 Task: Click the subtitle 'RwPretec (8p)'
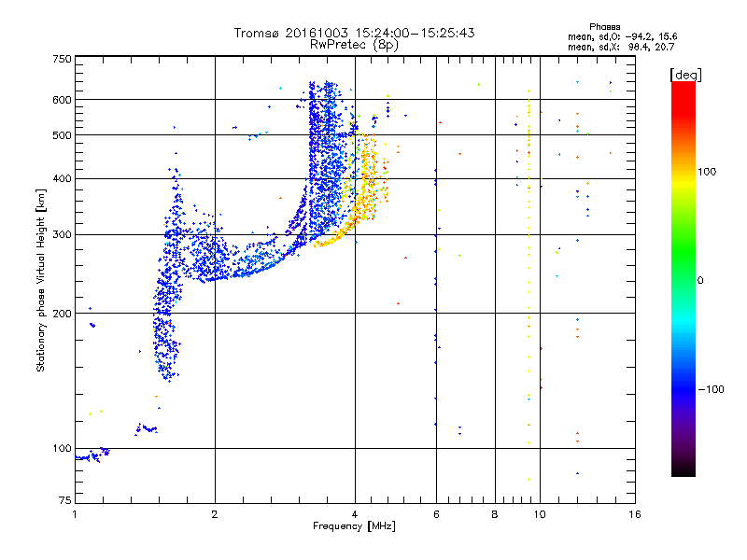pos(354,45)
